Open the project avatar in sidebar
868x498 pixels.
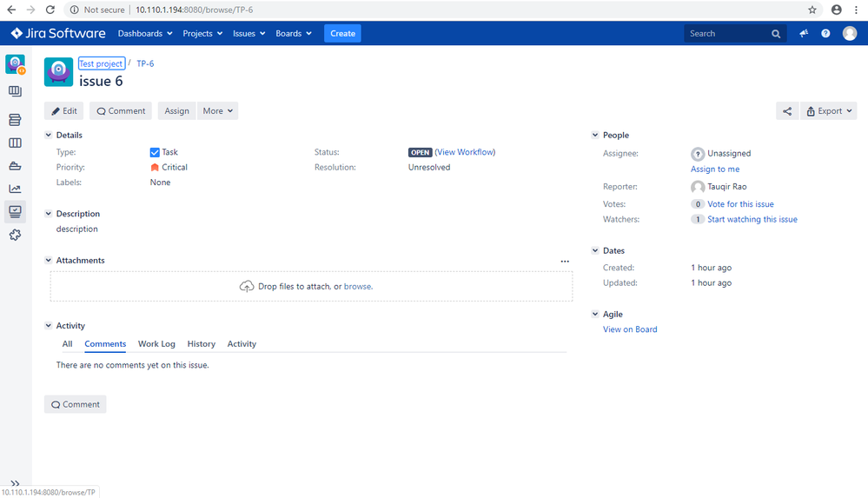click(x=15, y=64)
